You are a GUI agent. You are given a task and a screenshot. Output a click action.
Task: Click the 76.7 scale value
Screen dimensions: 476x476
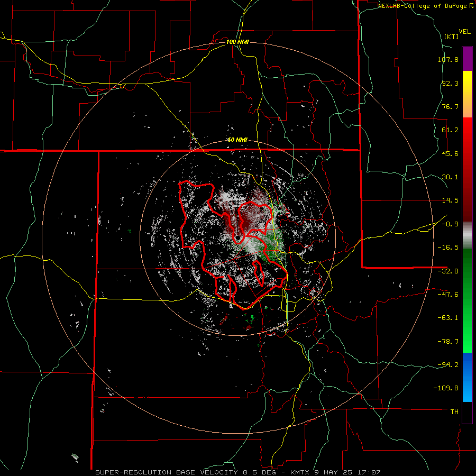coord(450,106)
